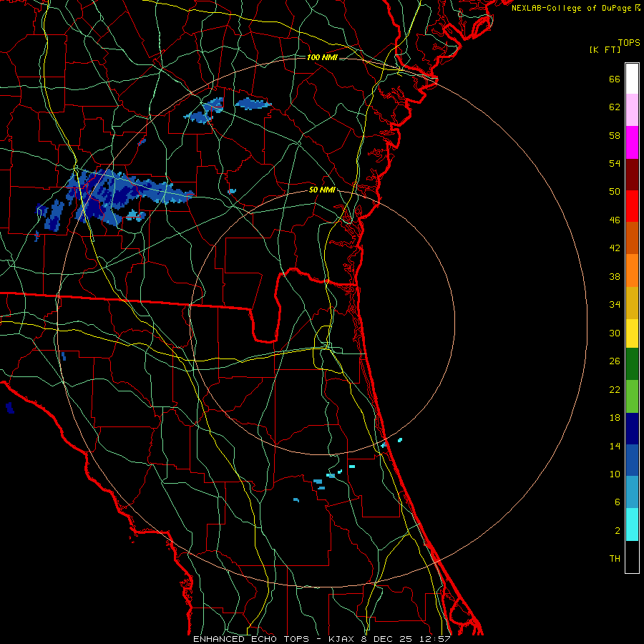Click the light pink 62 legend swatch
This screenshot has height=644, width=644.
(x=632, y=110)
